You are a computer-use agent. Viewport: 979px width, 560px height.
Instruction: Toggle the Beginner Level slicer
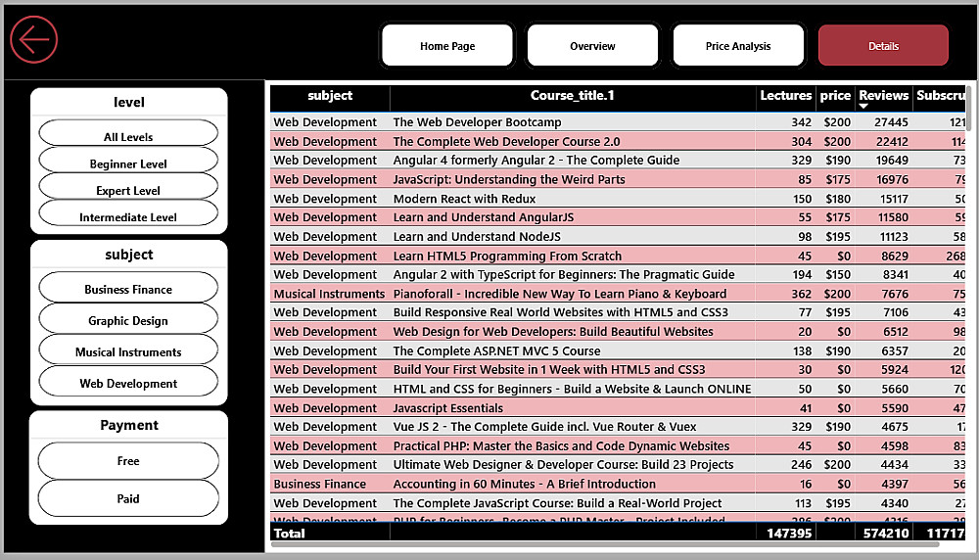128,160
